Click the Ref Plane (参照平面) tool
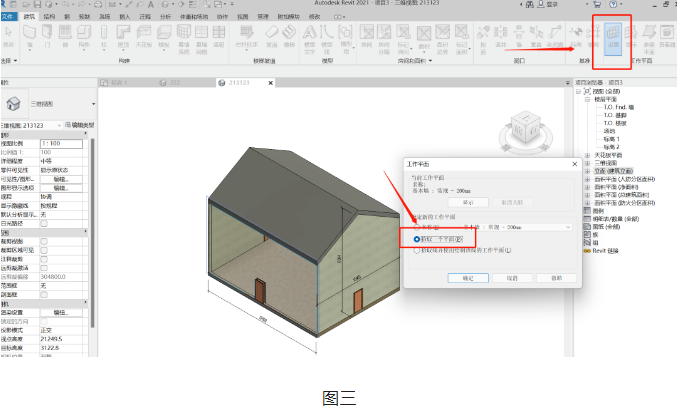Screen dimensions: 677x419 click(649, 39)
